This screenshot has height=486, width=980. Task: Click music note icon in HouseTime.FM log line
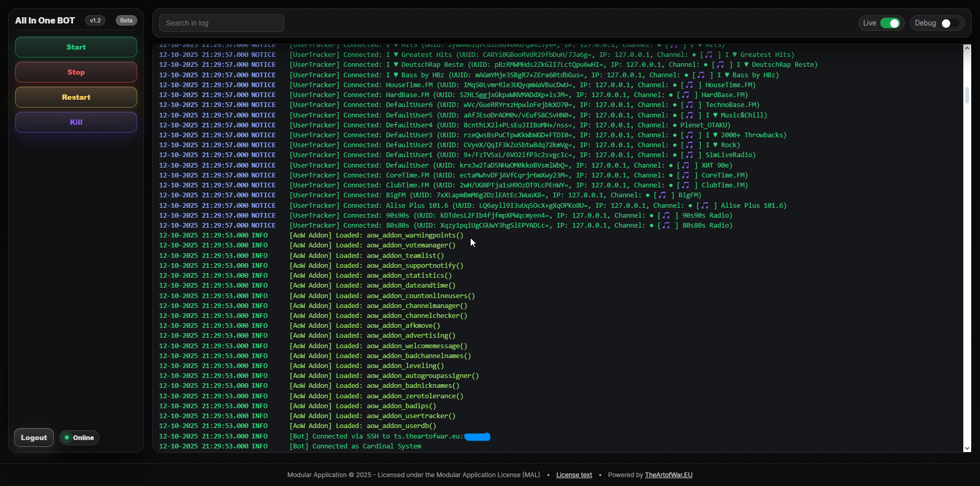pyautogui.click(x=689, y=85)
